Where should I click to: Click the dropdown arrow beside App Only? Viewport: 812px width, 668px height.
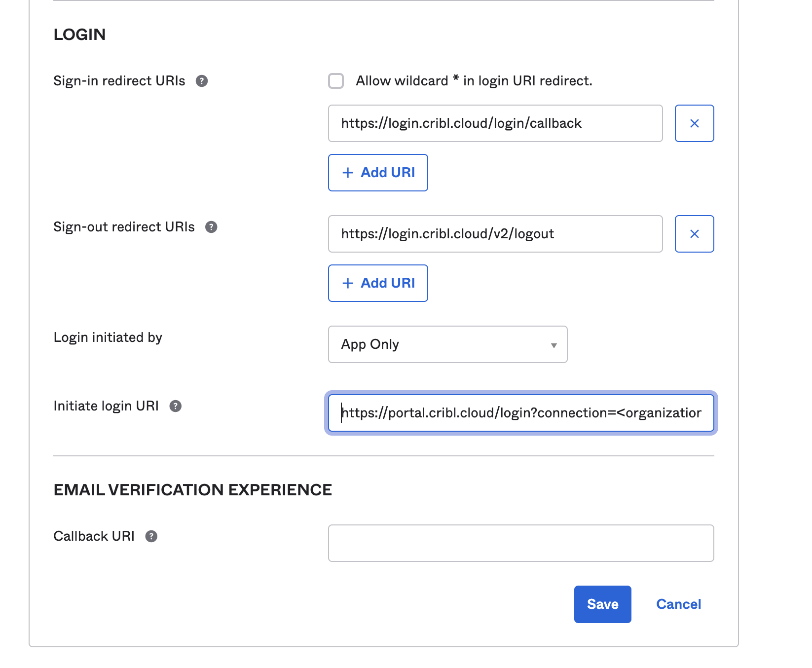(x=554, y=345)
